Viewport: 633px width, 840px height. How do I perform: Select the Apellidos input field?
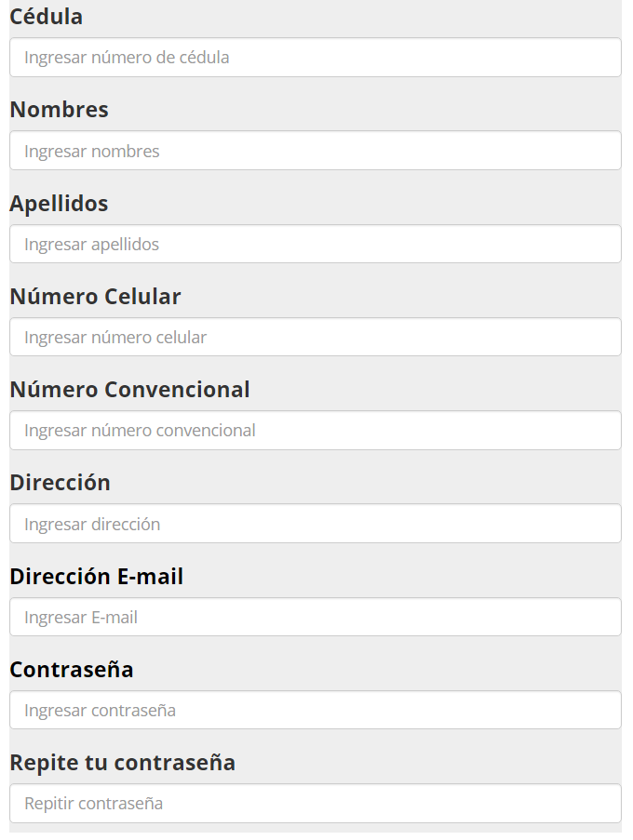315,244
